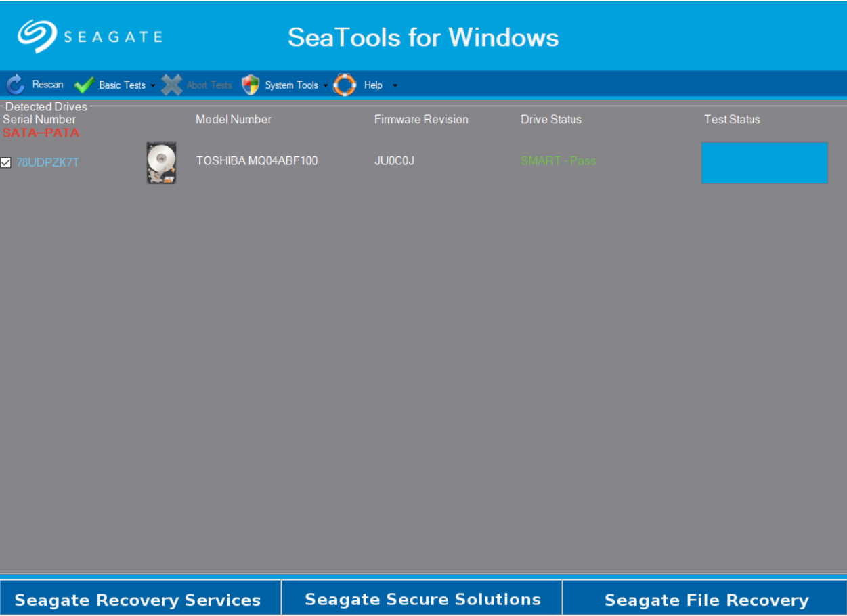Viewport: 847px width, 616px height.
Task: Open the Help menu label
Action: click(x=373, y=85)
